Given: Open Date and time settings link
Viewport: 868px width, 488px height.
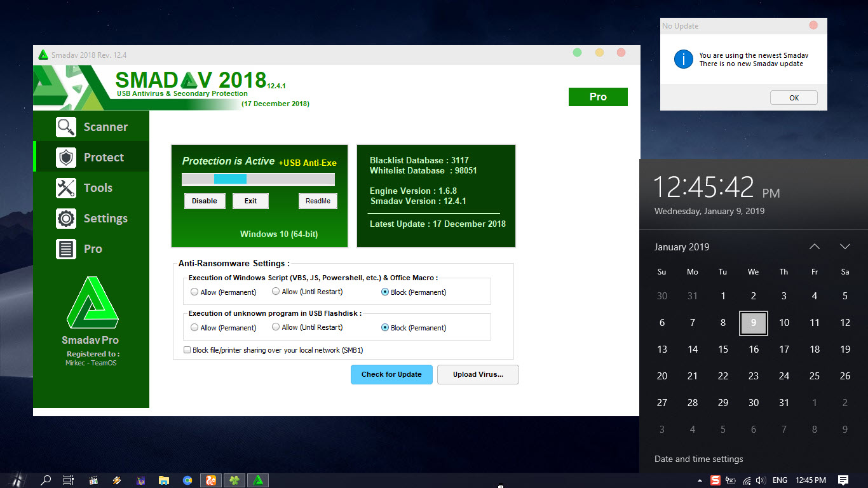Looking at the screenshot, I should click(698, 459).
